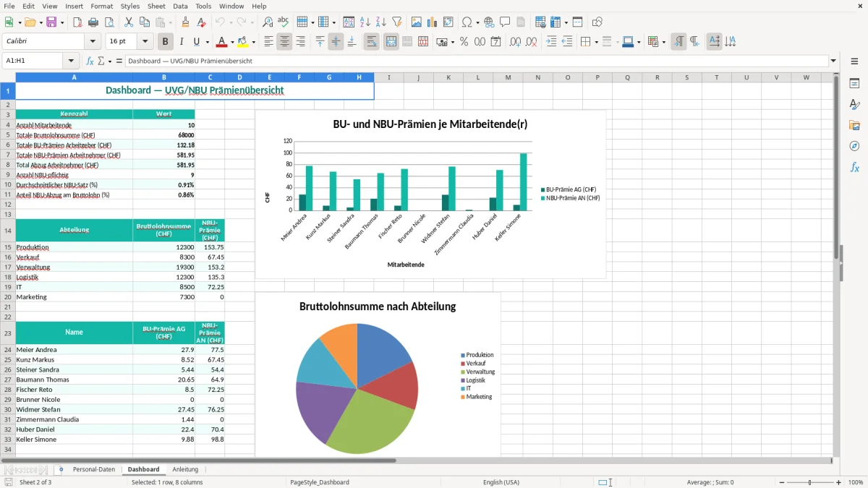This screenshot has height=488, width=868.
Task: Click Sort Descending icon
Action: pos(380,22)
